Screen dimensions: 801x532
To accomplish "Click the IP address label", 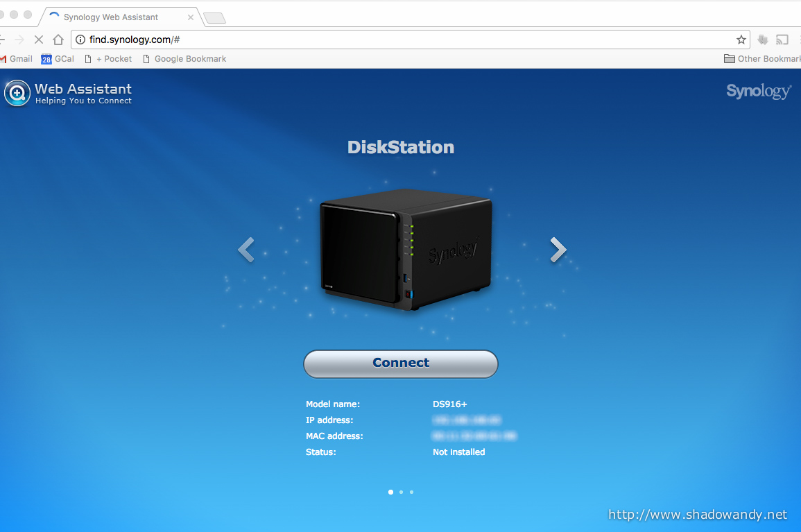I will click(x=329, y=420).
